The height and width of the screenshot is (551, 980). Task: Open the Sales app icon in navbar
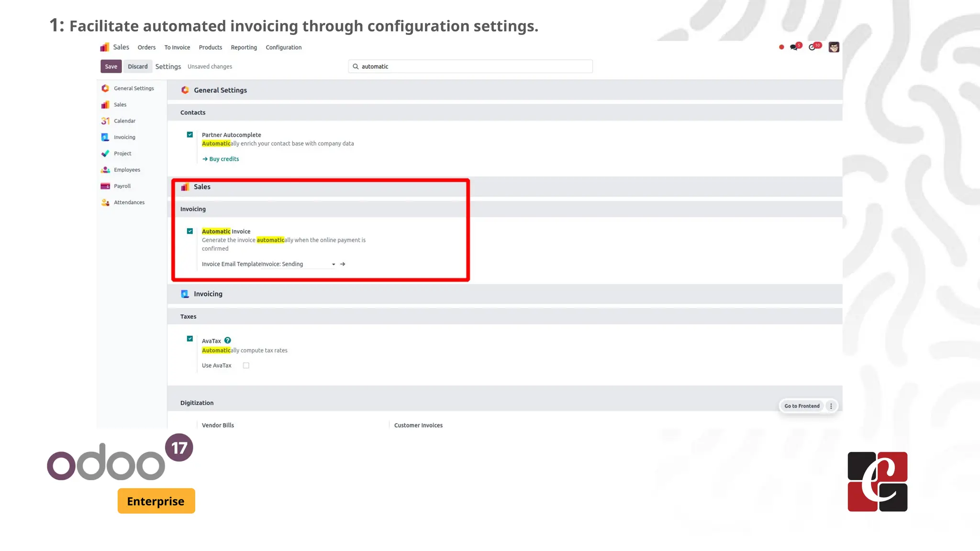click(105, 47)
